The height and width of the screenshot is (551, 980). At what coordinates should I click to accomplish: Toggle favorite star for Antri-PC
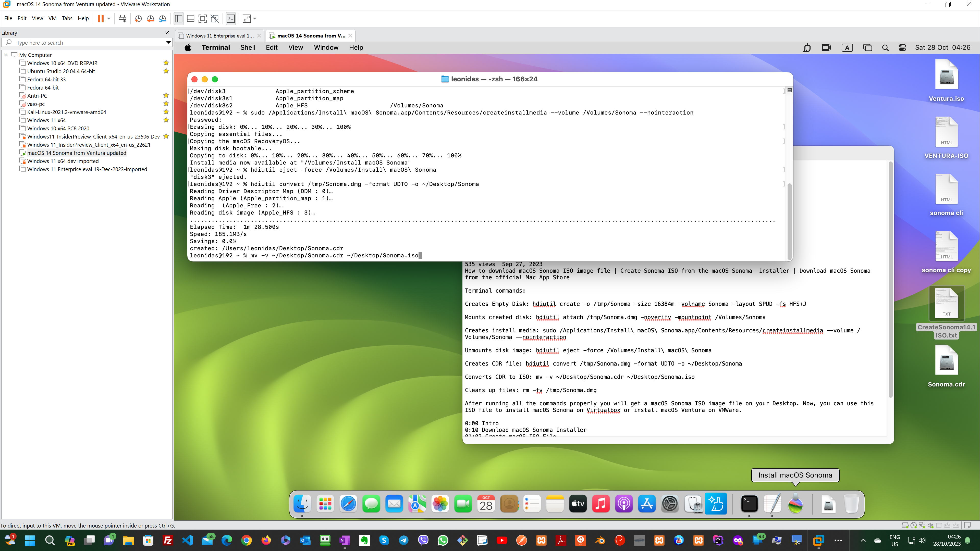pyautogui.click(x=166, y=95)
